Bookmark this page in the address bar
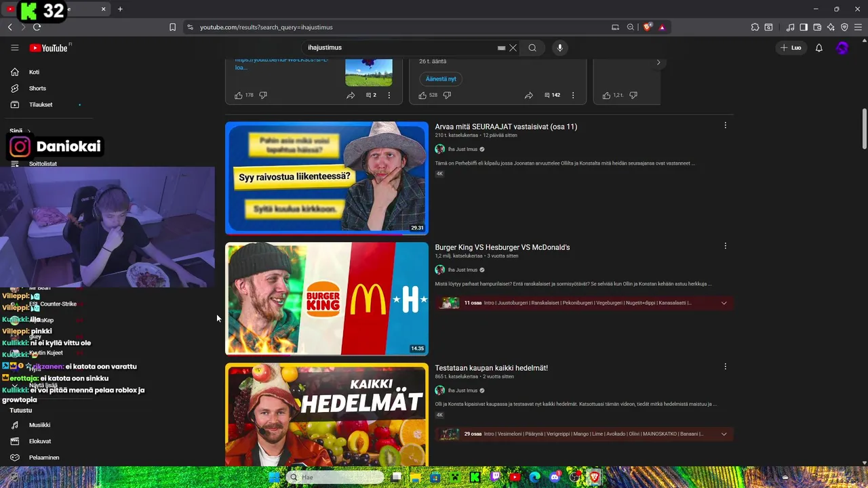This screenshot has width=868, height=488. pos(172,27)
